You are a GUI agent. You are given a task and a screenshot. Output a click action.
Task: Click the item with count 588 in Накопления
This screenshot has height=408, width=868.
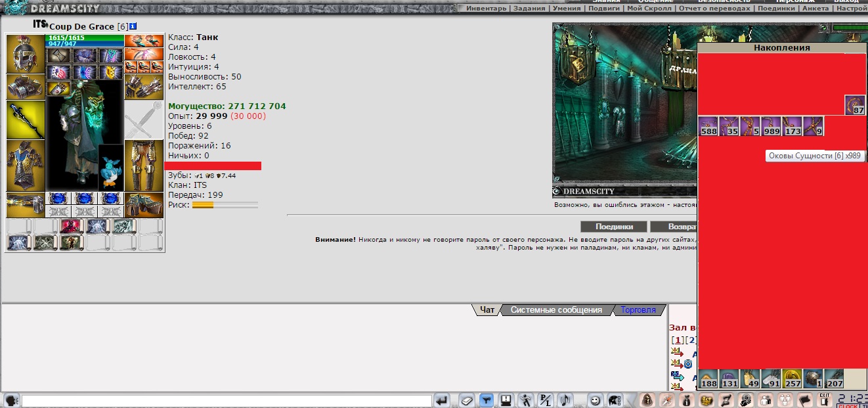pyautogui.click(x=708, y=126)
